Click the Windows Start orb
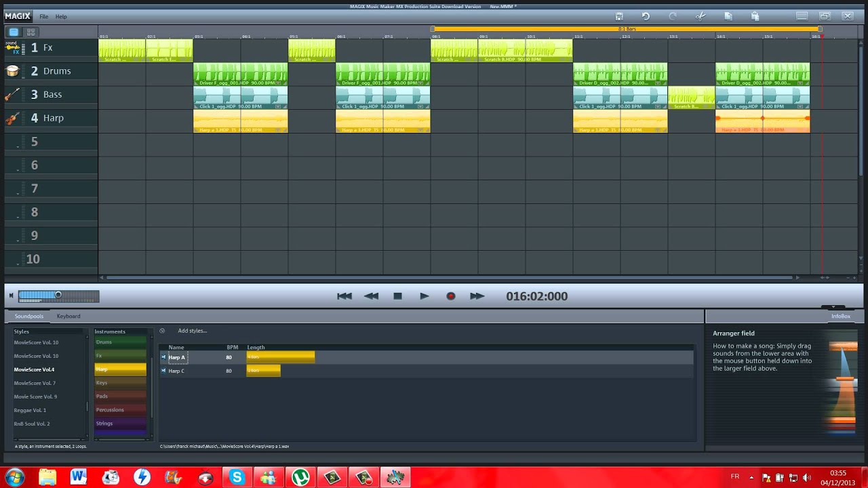 point(14,476)
